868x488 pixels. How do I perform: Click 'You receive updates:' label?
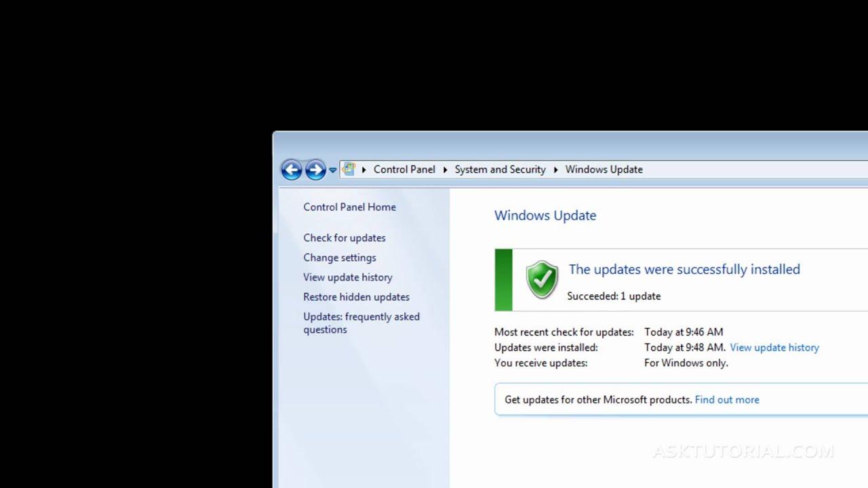click(x=541, y=363)
